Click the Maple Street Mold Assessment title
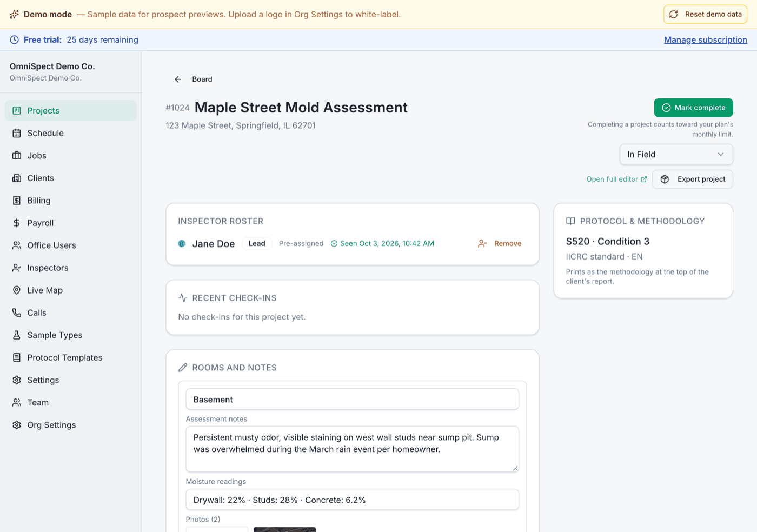 (x=301, y=108)
